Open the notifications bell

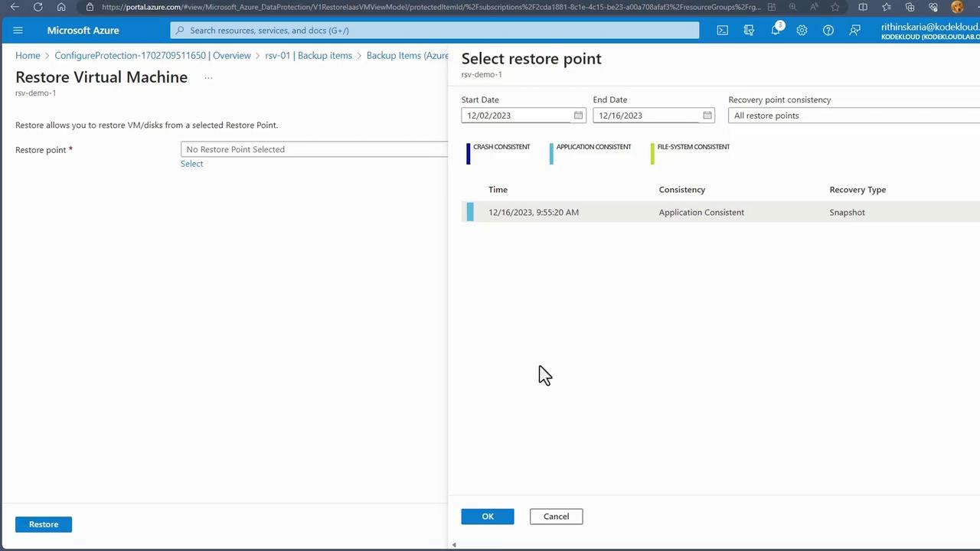click(x=776, y=30)
